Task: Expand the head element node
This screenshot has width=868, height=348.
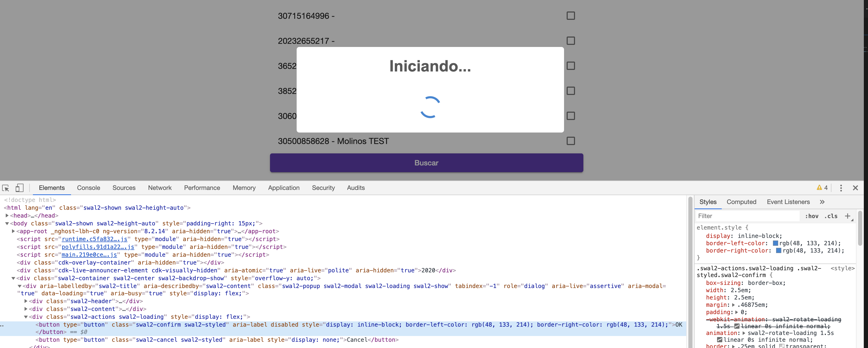Action: tap(7, 215)
